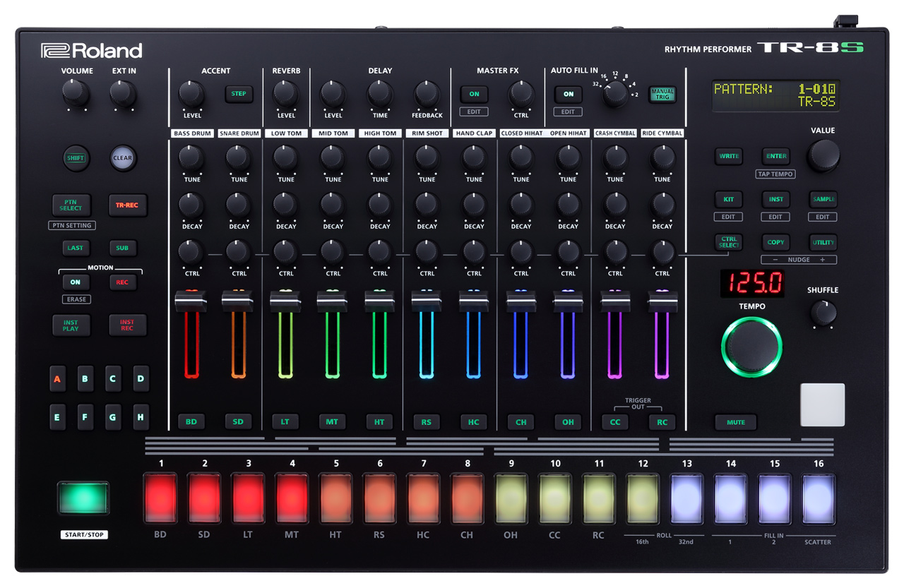904x588 pixels.
Task: Select variation A pad
Action: point(57,379)
